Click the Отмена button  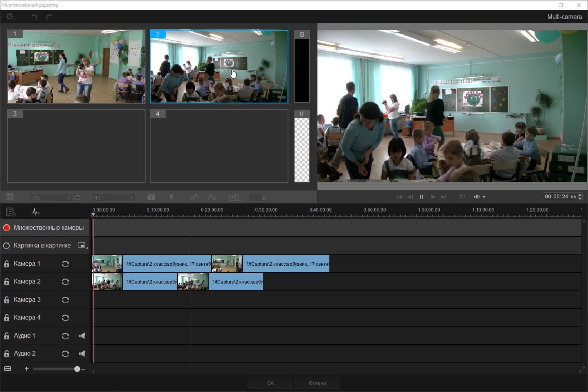click(317, 383)
